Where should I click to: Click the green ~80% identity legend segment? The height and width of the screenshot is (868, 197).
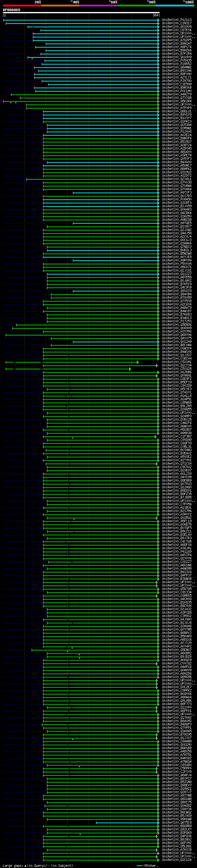(137, 6)
